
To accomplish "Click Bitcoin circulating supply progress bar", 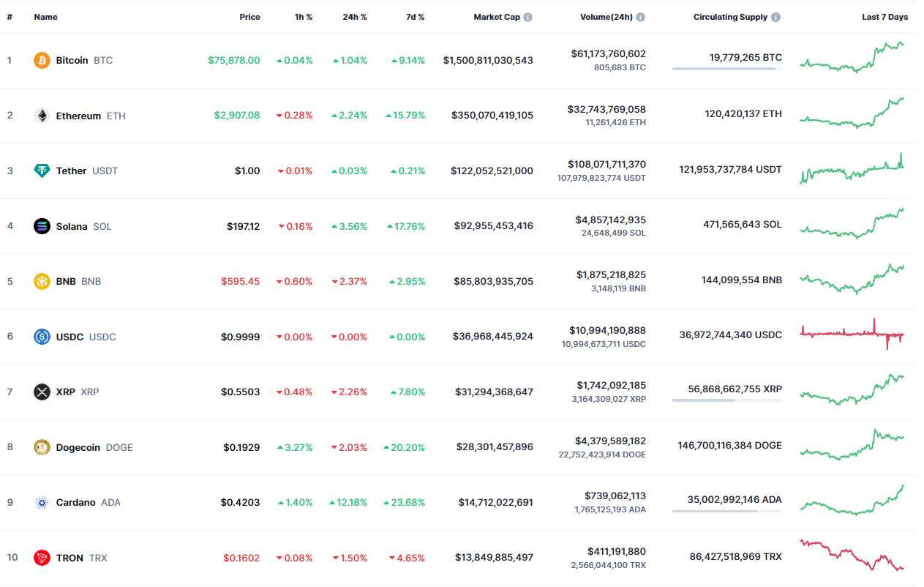I will tap(726, 69).
